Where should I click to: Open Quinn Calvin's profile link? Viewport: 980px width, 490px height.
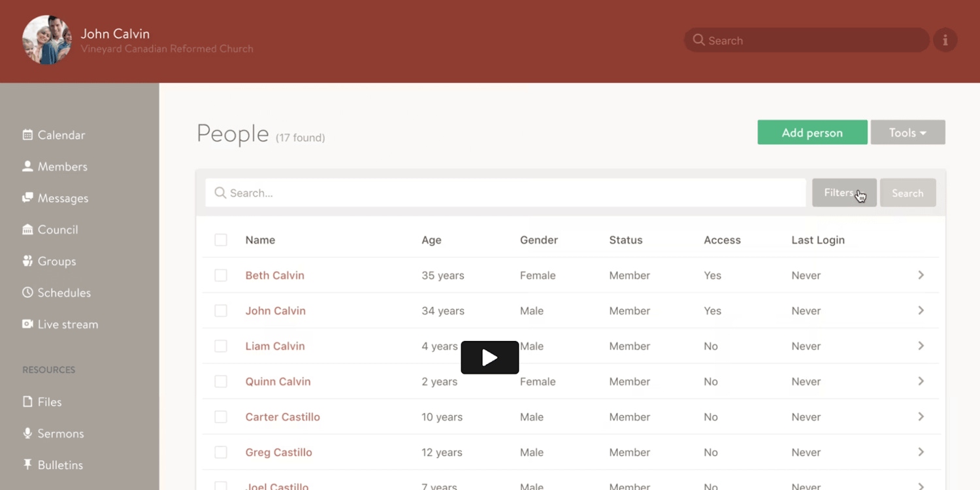278,382
